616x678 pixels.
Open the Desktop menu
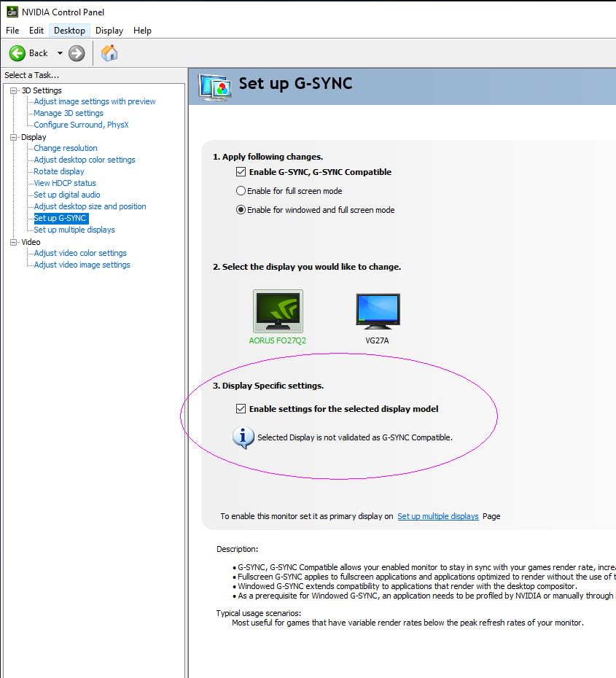pyautogui.click(x=69, y=31)
